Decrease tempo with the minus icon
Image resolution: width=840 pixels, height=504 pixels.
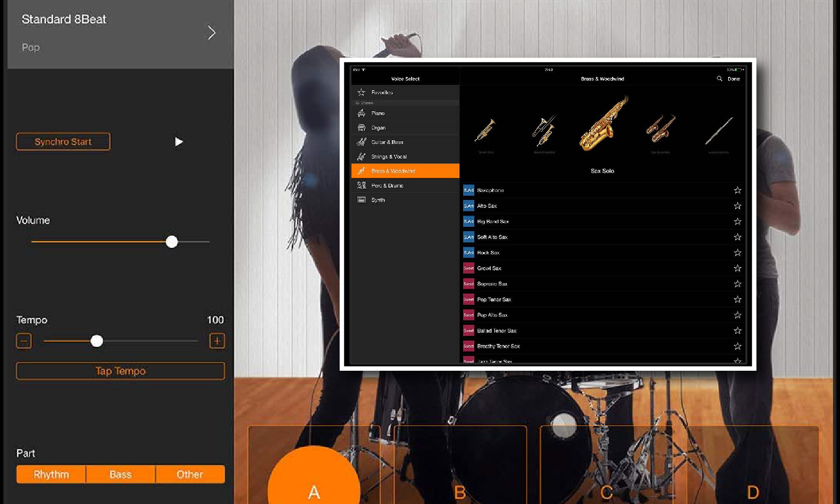(24, 341)
